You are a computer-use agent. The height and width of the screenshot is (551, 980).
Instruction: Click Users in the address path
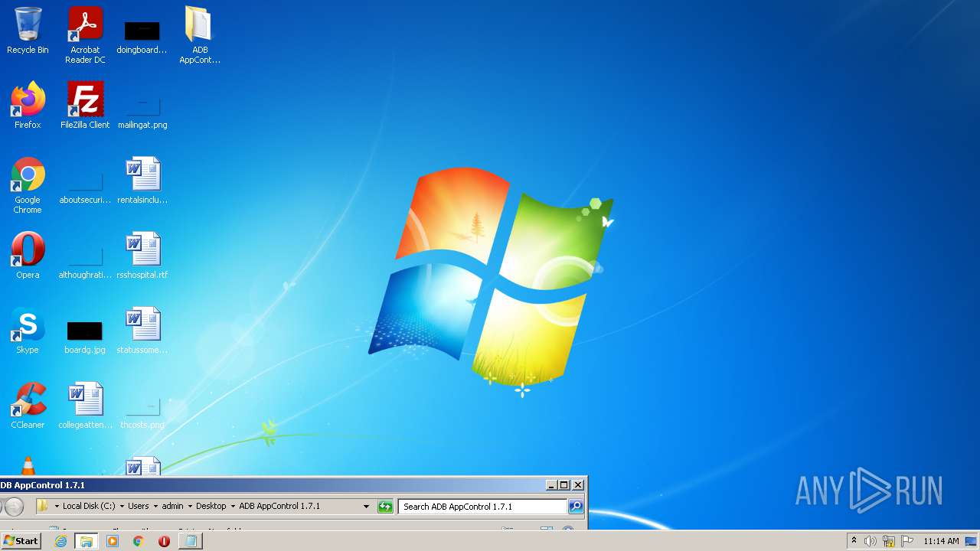[x=139, y=507]
